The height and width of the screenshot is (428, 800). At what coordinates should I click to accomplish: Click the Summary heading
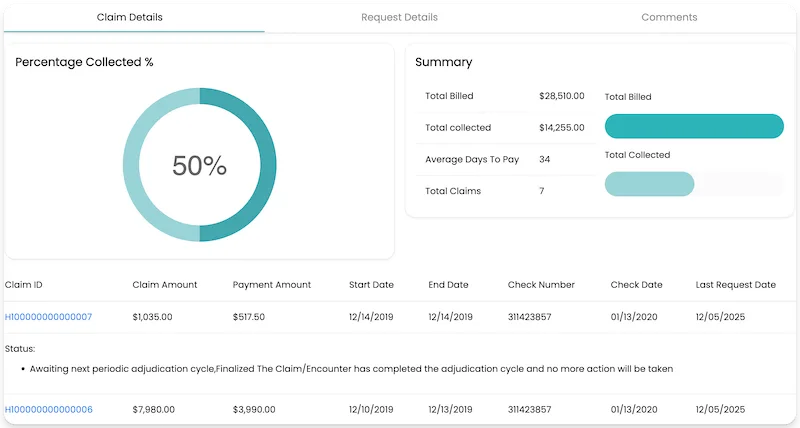coord(443,62)
